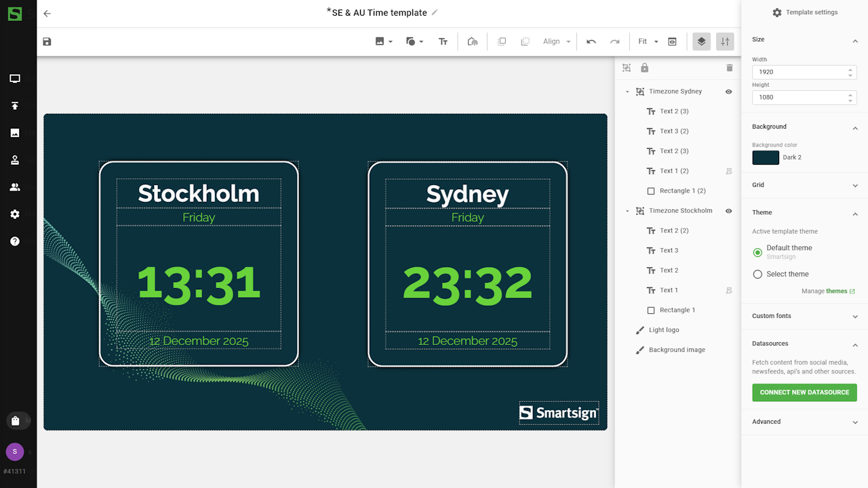868x488 pixels.
Task: Choose the Select theme radio option
Action: [x=757, y=274]
